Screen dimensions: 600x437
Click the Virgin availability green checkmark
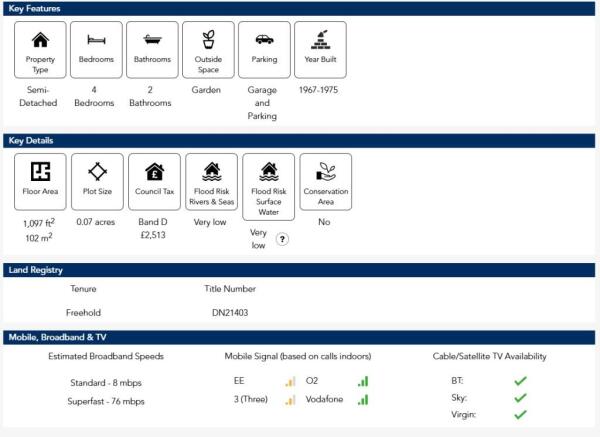click(520, 413)
